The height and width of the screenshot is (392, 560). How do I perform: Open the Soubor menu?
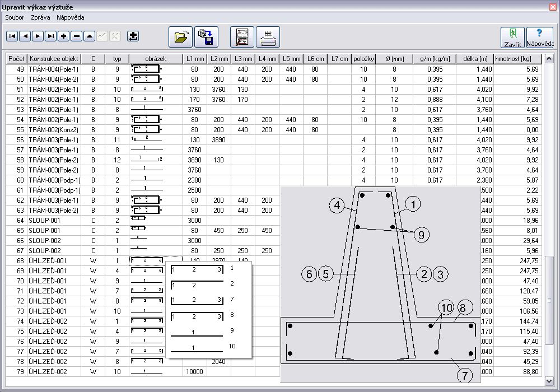coord(15,17)
